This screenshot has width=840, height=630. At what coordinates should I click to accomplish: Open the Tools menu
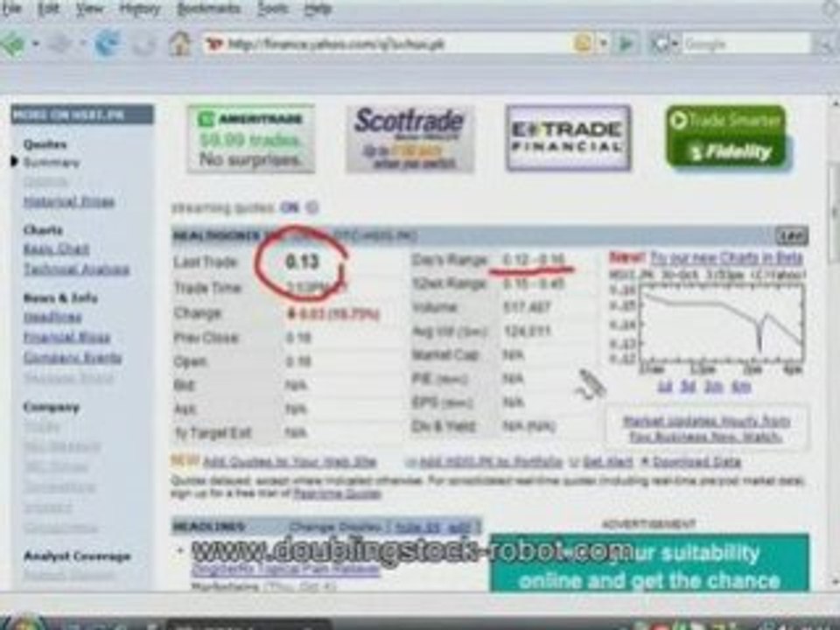272,9
